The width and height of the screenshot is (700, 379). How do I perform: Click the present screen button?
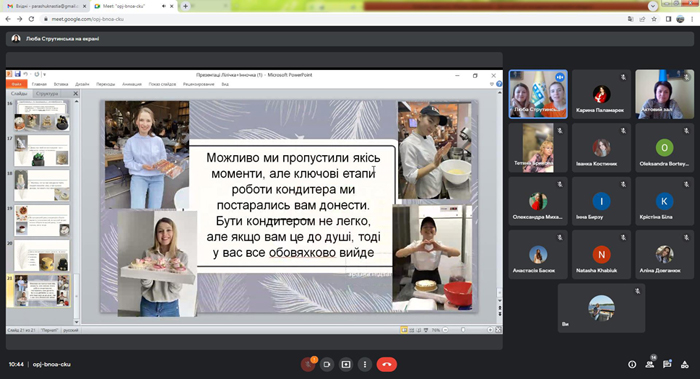click(x=346, y=364)
